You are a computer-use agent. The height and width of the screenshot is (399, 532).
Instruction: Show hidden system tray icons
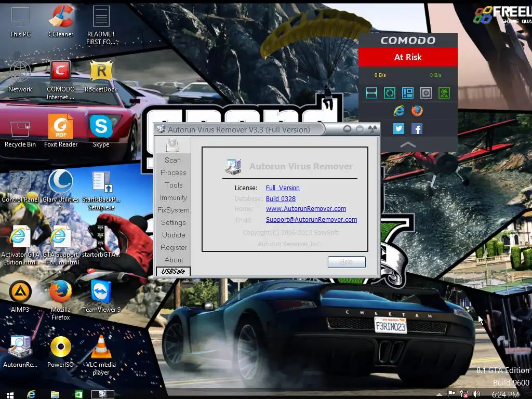point(439,394)
